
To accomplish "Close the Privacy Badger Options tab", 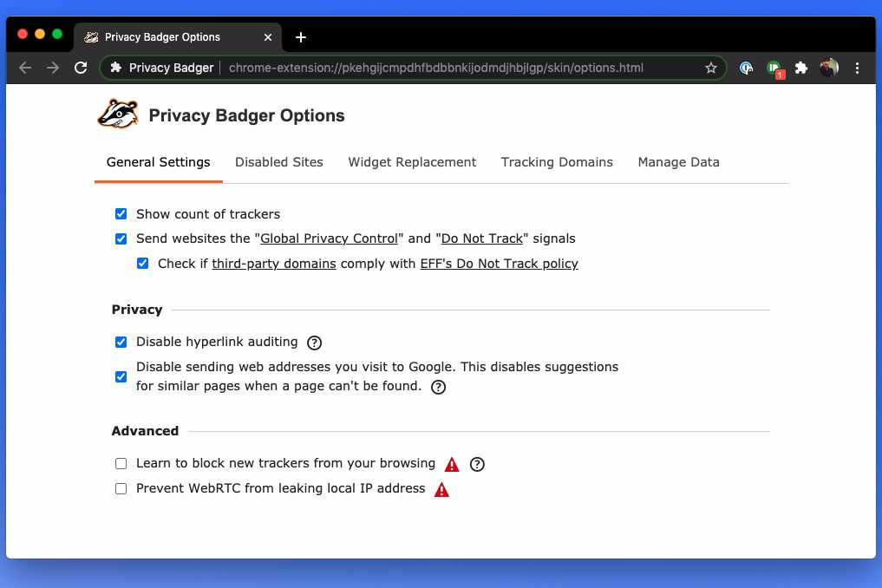I will pos(268,37).
